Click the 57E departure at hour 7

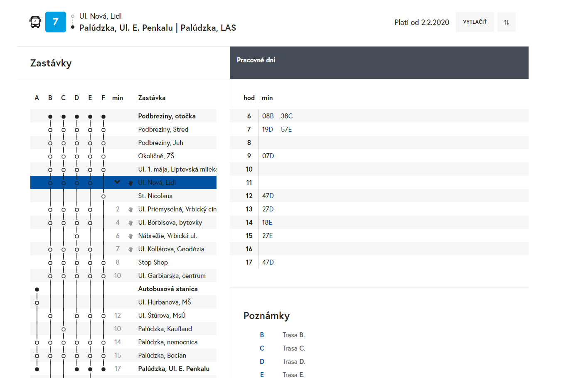click(x=286, y=130)
